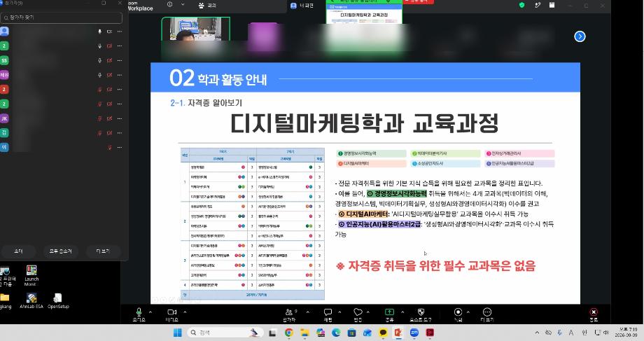The image size is (644, 341).
Task: Expand share options arrow next to 공유
Action: (x=402, y=312)
